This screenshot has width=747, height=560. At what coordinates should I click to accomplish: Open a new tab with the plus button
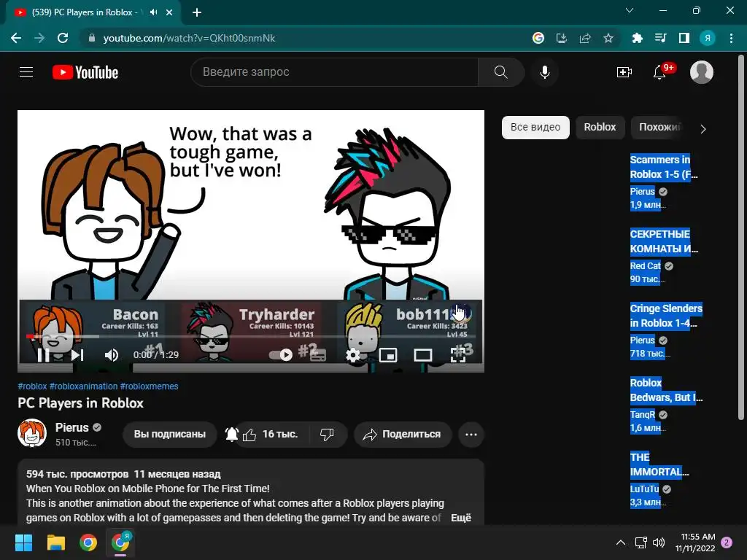click(x=197, y=12)
